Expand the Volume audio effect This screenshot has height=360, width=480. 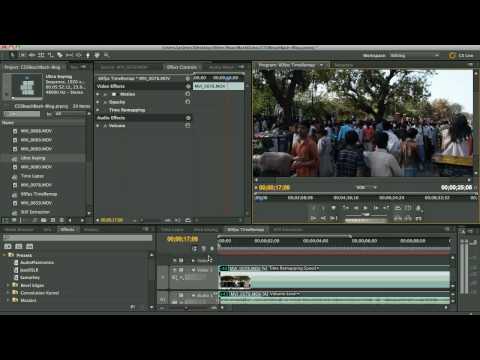click(x=98, y=126)
